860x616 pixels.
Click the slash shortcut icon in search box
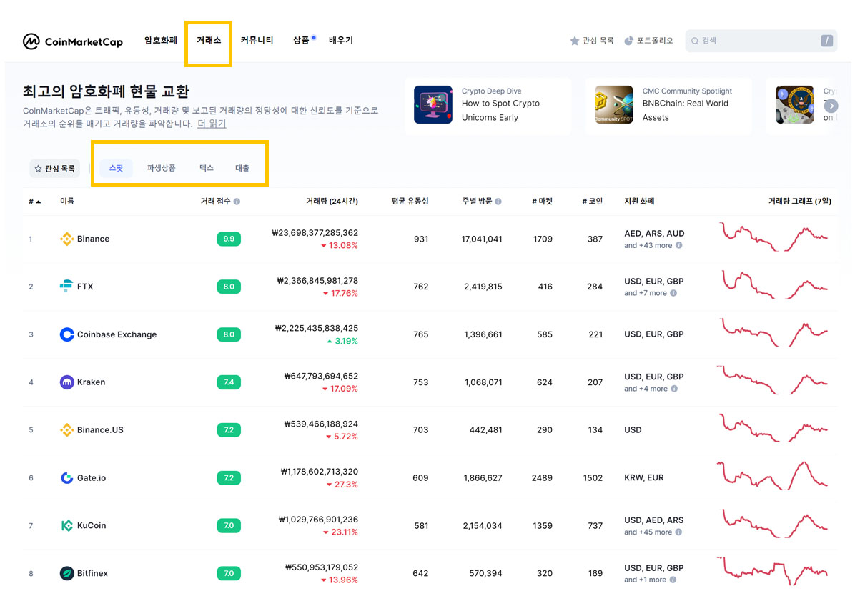pyautogui.click(x=827, y=41)
